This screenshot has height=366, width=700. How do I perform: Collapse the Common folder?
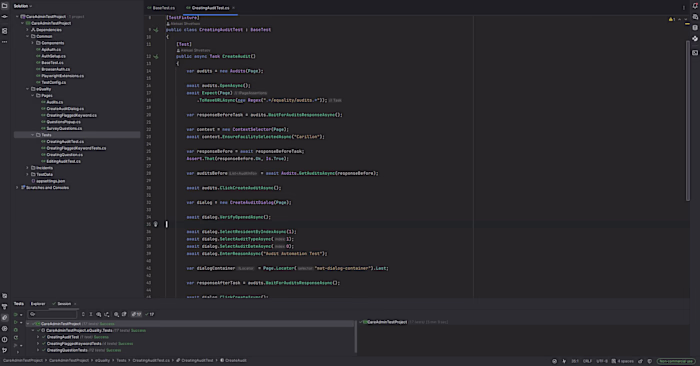pos(28,36)
